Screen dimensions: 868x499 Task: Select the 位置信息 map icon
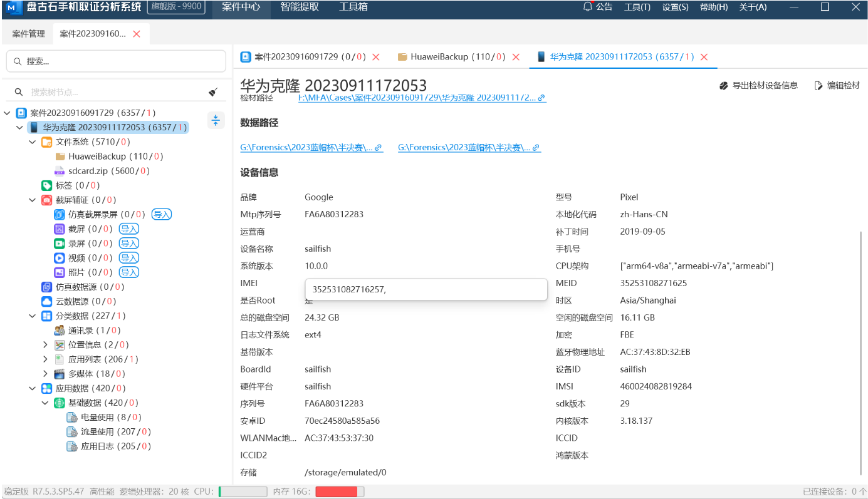click(60, 345)
